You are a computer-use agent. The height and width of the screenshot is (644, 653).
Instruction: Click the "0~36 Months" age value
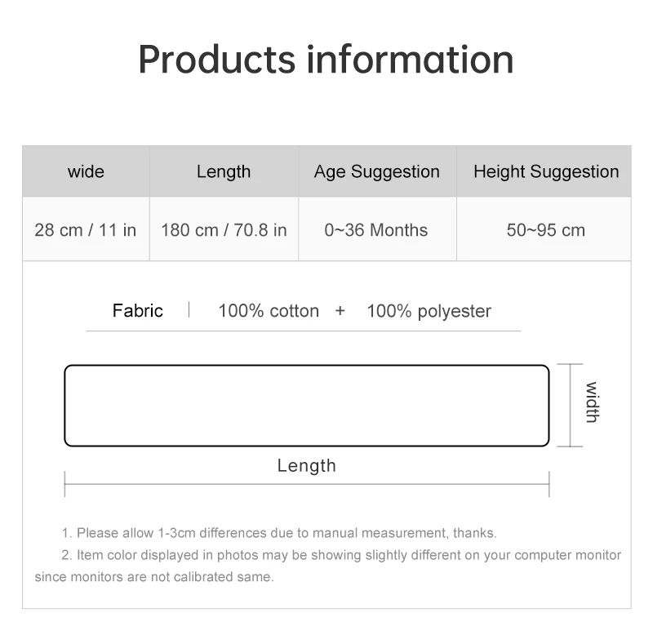tap(376, 229)
